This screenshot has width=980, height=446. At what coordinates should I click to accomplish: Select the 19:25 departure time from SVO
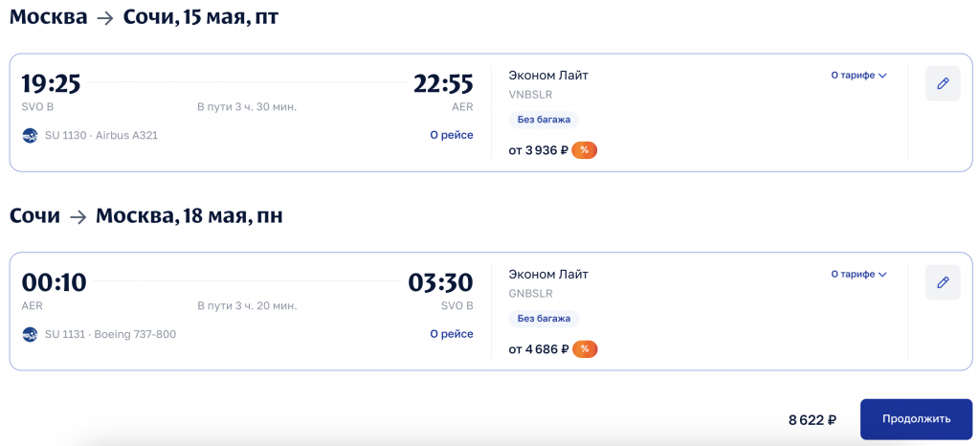click(x=51, y=84)
